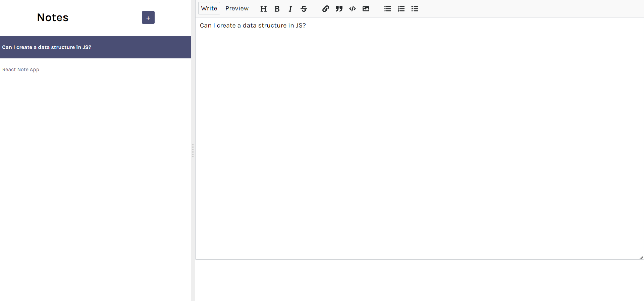Image resolution: width=644 pixels, height=301 pixels.
Task: Insert an image using the picture icon
Action: pos(366,9)
